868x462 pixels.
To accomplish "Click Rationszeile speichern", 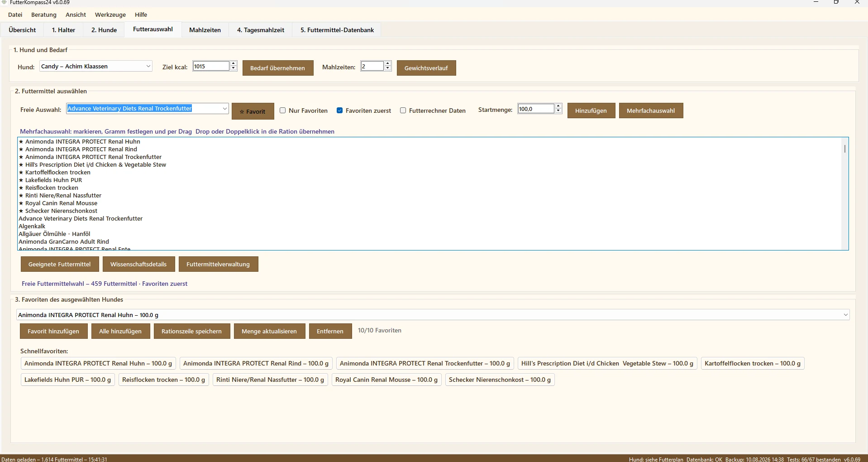I will tap(192, 331).
